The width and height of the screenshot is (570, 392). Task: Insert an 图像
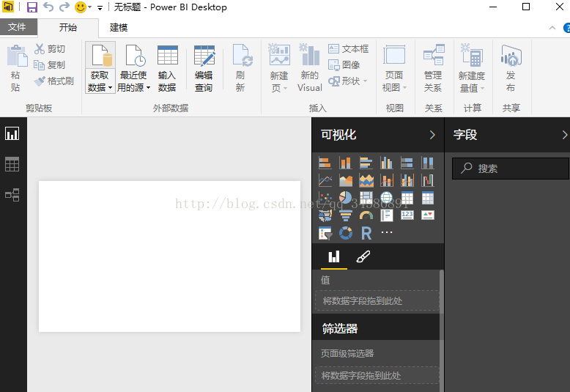tap(344, 64)
